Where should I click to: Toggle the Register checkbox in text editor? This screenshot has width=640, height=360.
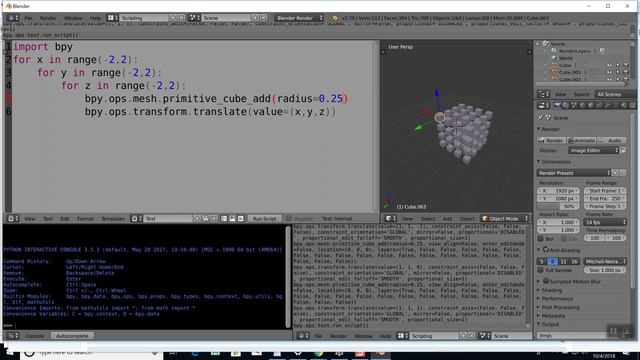pyautogui.click(x=289, y=219)
